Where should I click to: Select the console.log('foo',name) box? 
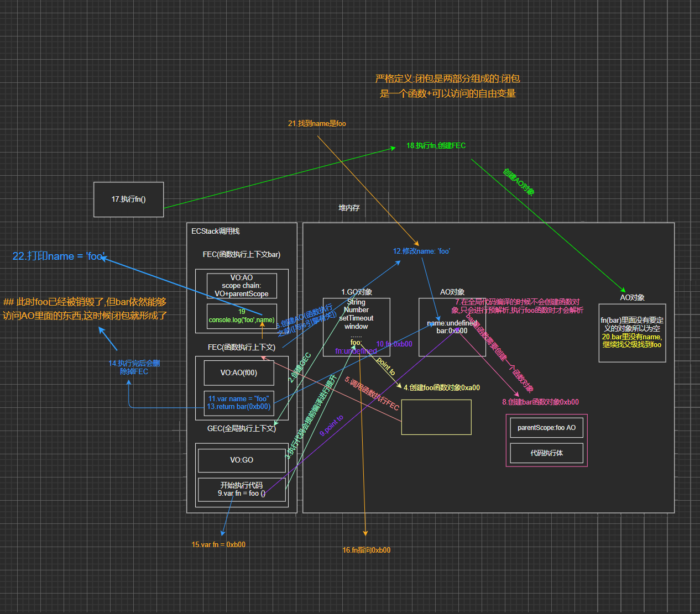[x=242, y=316]
